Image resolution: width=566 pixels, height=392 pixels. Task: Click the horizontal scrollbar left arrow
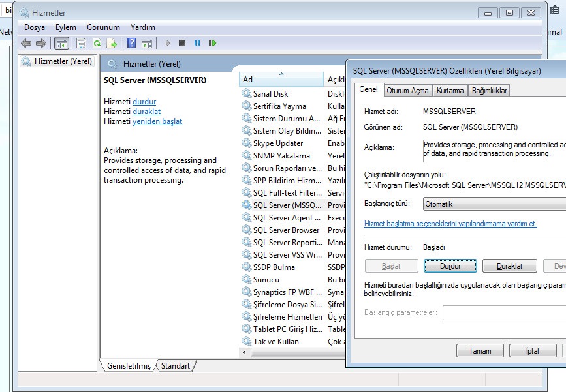244,352
